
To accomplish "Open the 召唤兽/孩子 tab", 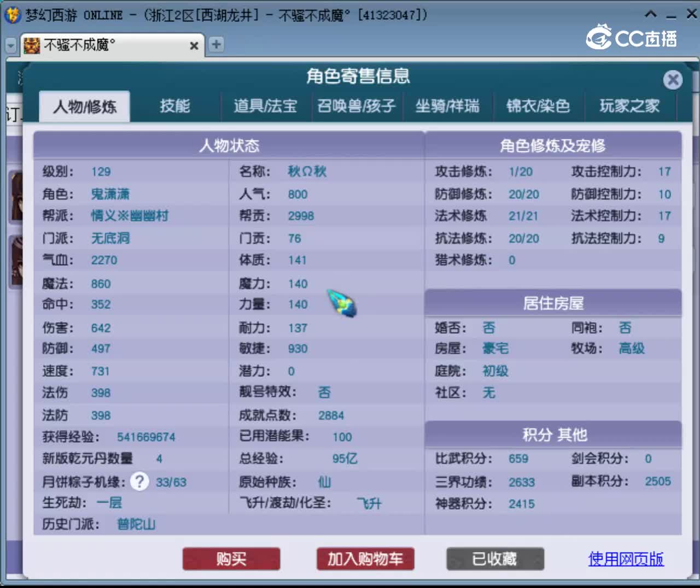I will tap(357, 106).
